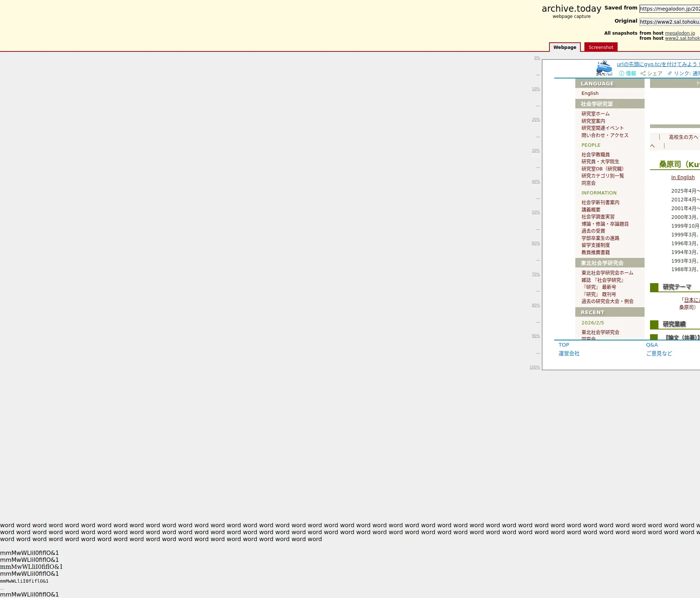This screenshot has height=598, width=700.
Task: Jump to the 50% scroll marker
Action: [535, 212]
